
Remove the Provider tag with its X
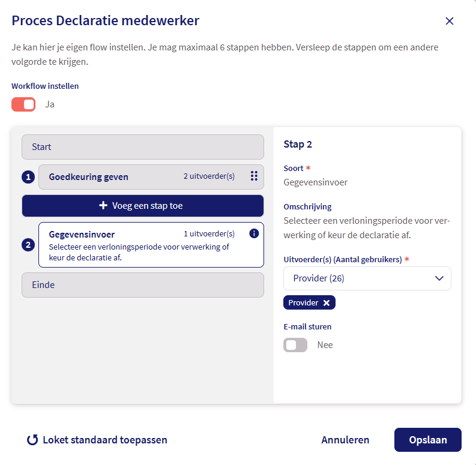(327, 303)
